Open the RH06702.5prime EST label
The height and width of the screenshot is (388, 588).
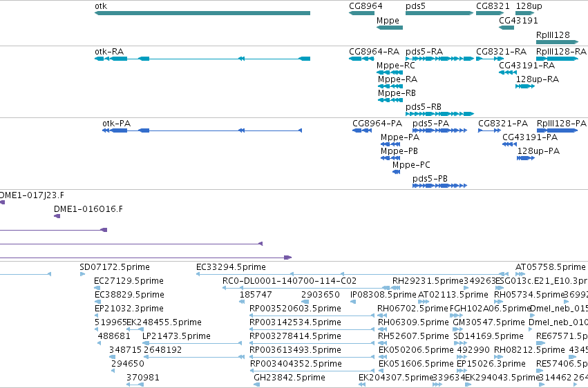click(413, 309)
